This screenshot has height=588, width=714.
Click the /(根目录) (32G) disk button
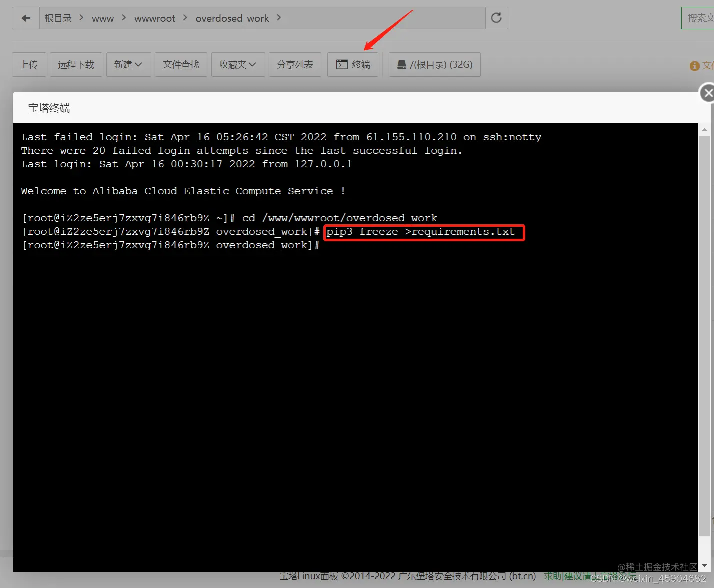click(x=435, y=65)
